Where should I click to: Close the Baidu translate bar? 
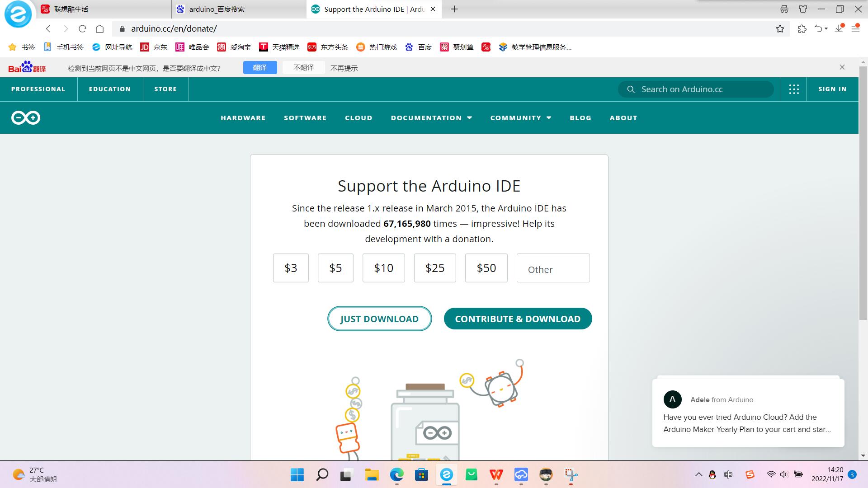pos(842,67)
